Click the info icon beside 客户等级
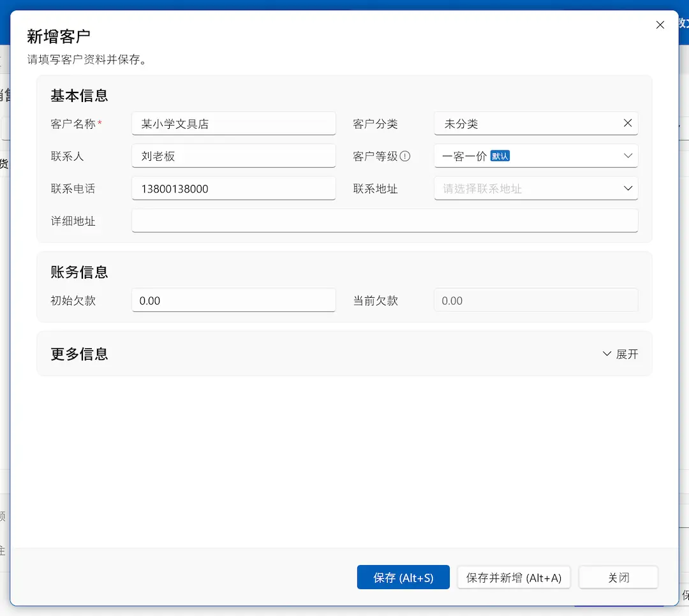The width and height of the screenshot is (689, 616). click(404, 156)
